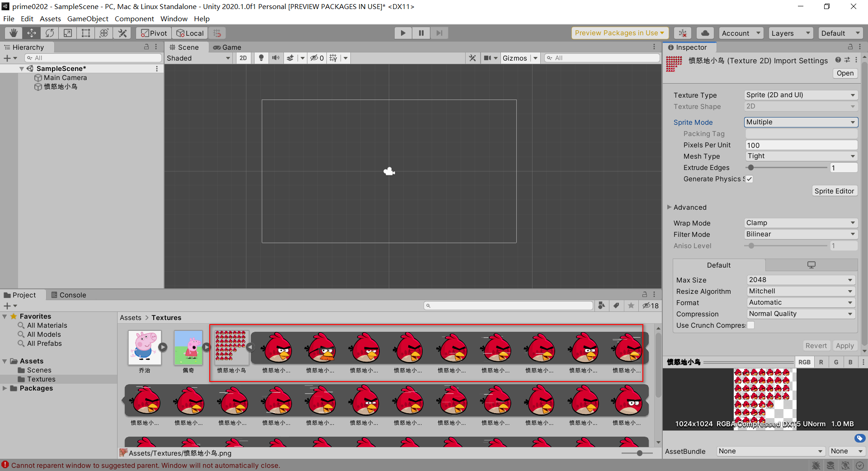Select the Hand tool
Screen dimensions: 868x471
(14, 33)
